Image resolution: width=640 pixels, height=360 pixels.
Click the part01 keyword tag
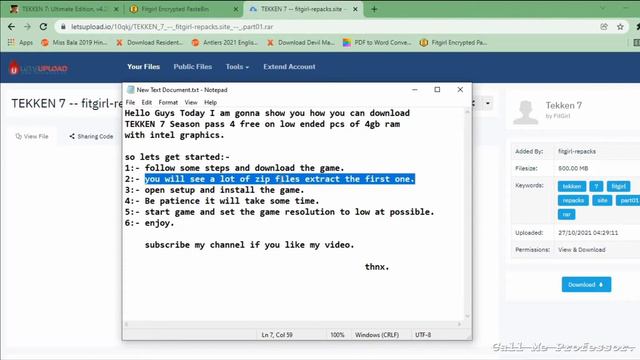click(629, 200)
